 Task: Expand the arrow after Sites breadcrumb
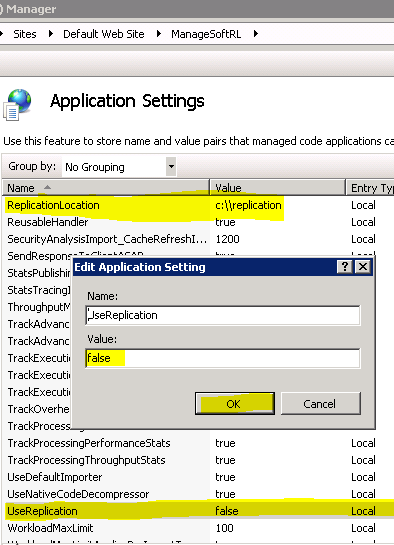coord(50,34)
